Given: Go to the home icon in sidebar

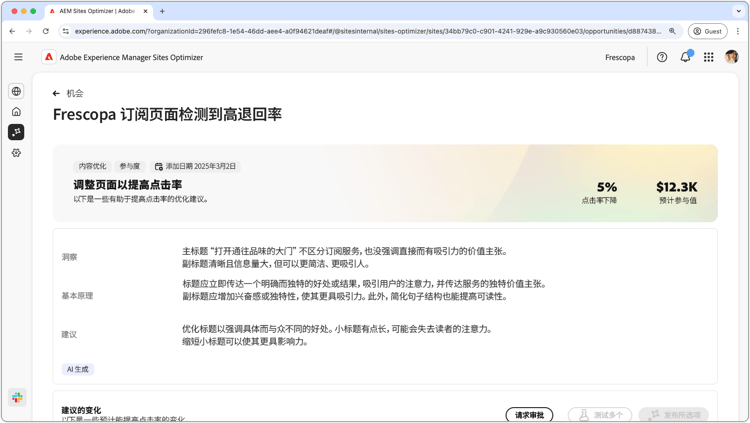Looking at the screenshot, I should click(x=16, y=111).
